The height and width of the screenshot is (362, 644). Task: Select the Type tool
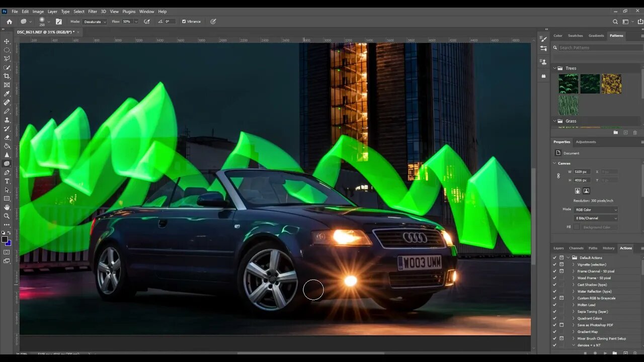(7, 181)
